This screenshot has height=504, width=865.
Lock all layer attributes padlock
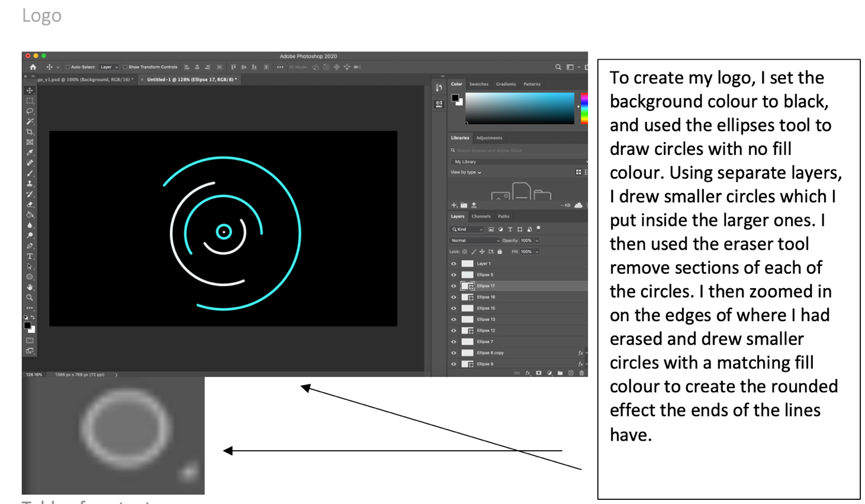[500, 252]
